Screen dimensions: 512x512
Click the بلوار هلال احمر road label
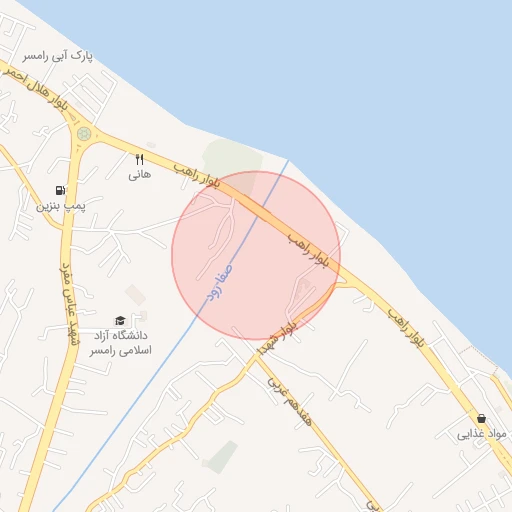point(35,87)
